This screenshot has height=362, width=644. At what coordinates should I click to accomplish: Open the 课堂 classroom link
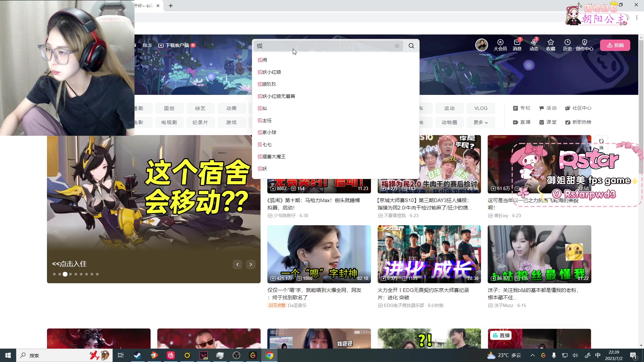pyautogui.click(x=548, y=122)
